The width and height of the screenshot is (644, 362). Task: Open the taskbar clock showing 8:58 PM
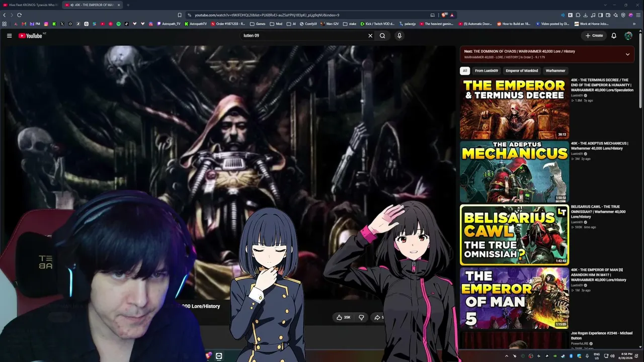pyautogui.click(x=626, y=356)
